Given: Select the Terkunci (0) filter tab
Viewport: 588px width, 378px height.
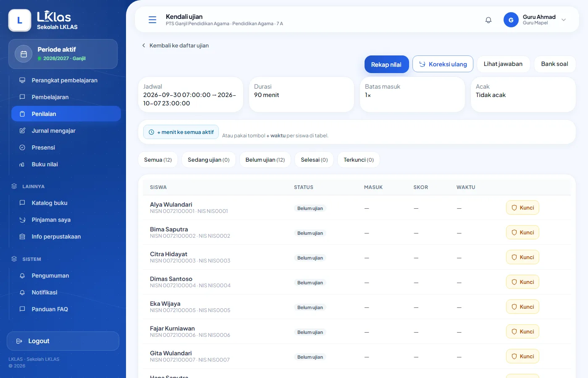Looking at the screenshot, I should [359, 160].
